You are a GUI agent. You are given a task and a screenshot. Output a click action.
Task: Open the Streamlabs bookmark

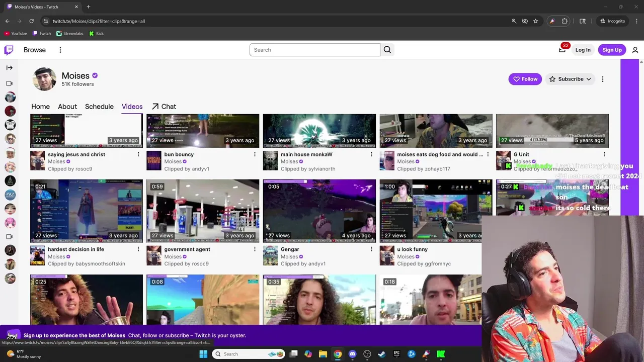pyautogui.click(x=69, y=33)
